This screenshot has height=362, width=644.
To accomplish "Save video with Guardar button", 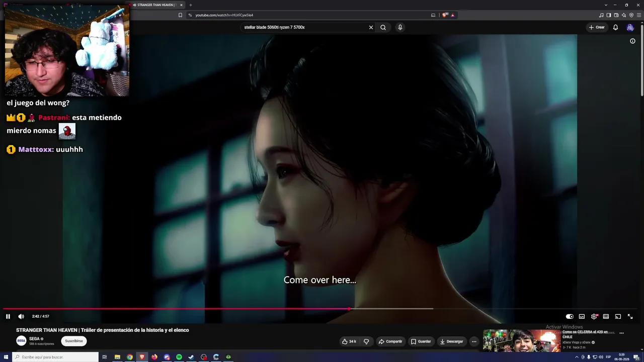I will click(421, 341).
